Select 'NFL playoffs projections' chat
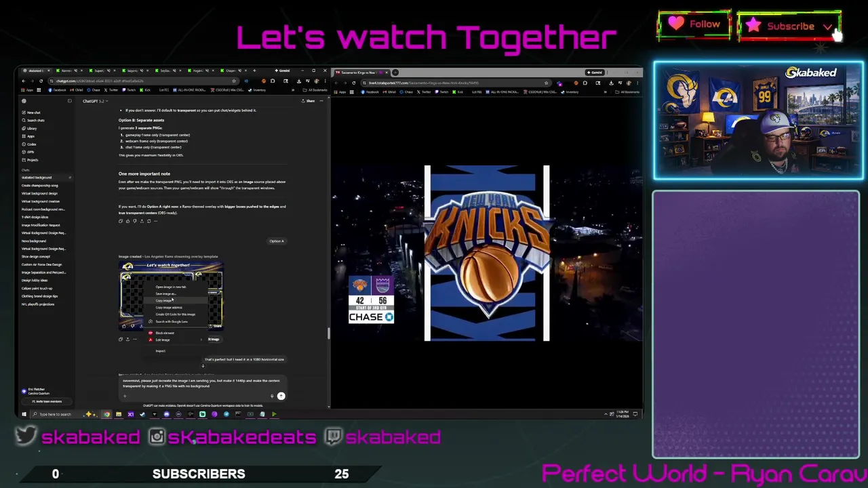 pos(38,304)
